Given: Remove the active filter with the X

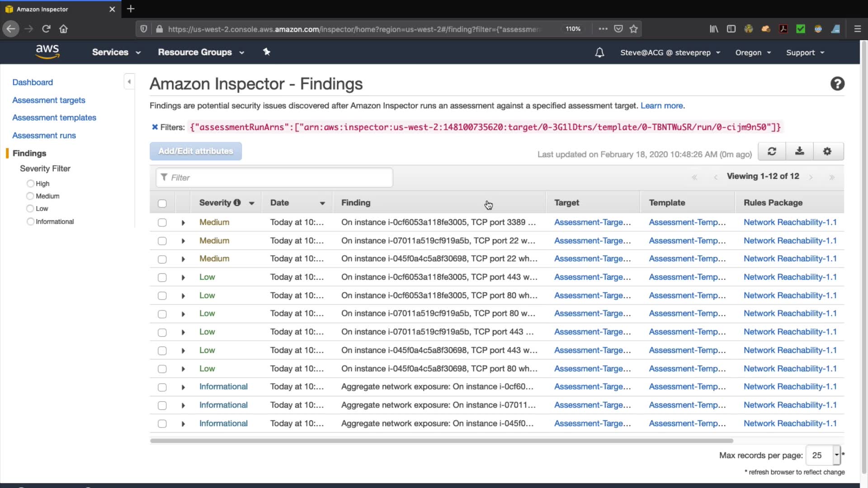Looking at the screenshot, I should 155,127.
